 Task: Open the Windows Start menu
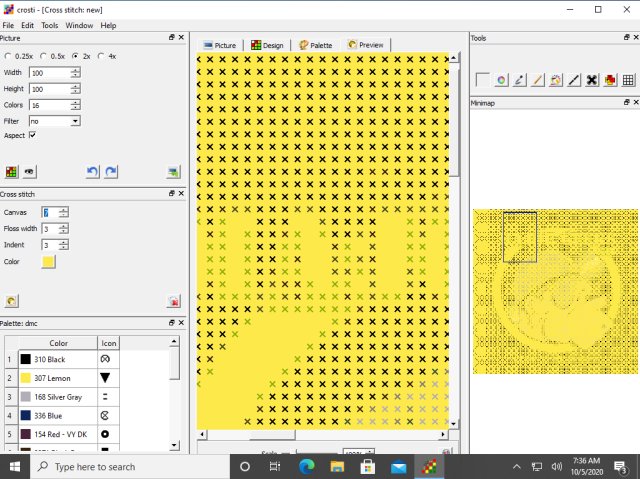[x=15, y=467]
